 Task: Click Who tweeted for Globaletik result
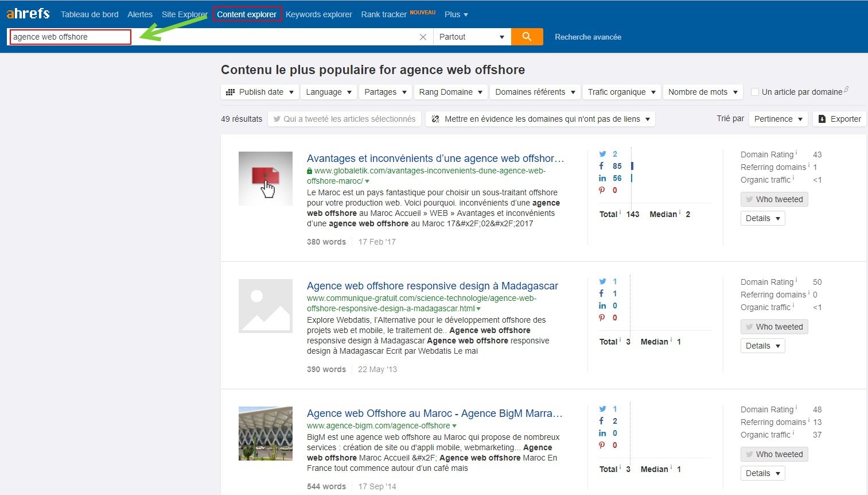pyautogui.click(x=774, y=199)
